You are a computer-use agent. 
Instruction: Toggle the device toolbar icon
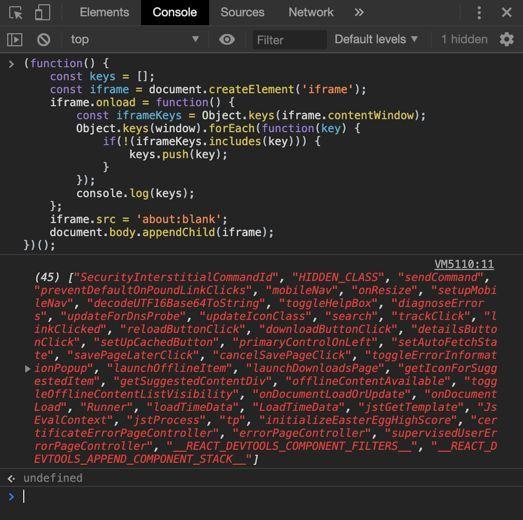pyautogui.click(x=42, y=13)
